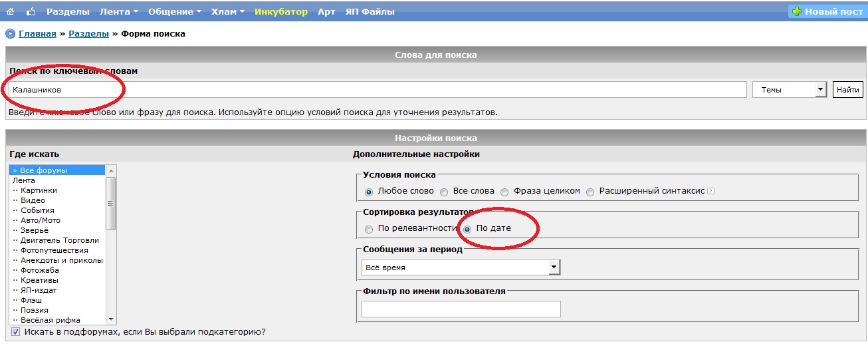Select Анекдоты и приколы in the list
Viewport: 868px width, 348px height.
[x=58, y=260]
